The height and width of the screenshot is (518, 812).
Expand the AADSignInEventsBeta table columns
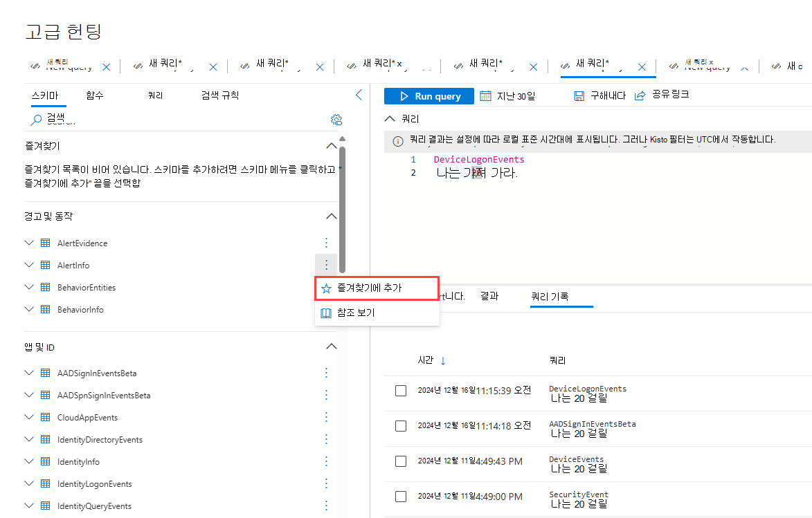29,373
